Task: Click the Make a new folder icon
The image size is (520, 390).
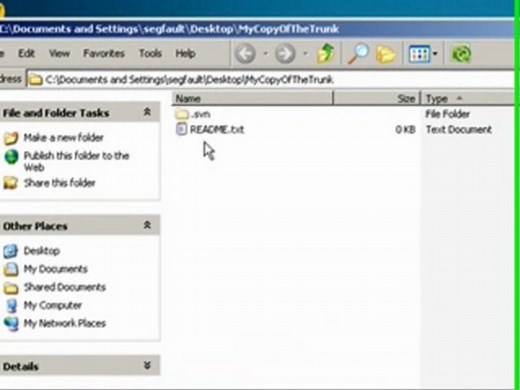Action: coord(11,138)
